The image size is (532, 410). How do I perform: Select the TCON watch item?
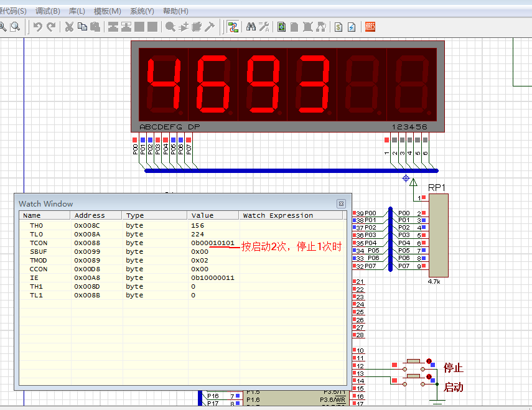[183, 243]
